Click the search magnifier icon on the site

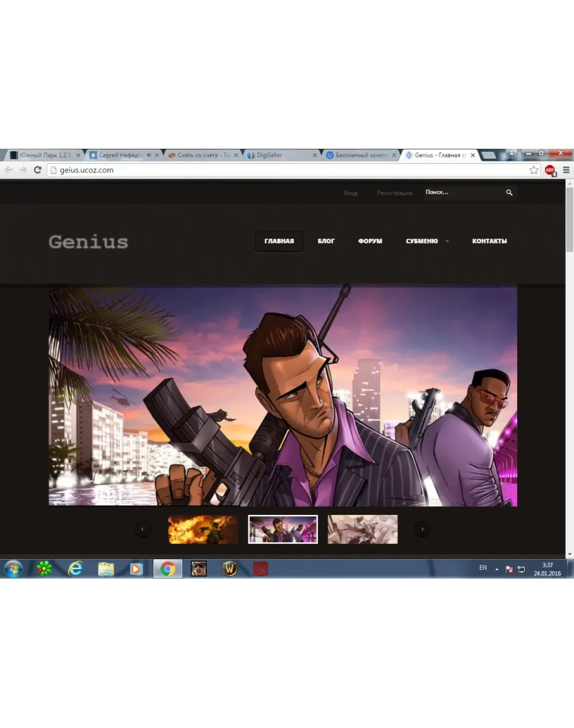[x=509, y=193]
